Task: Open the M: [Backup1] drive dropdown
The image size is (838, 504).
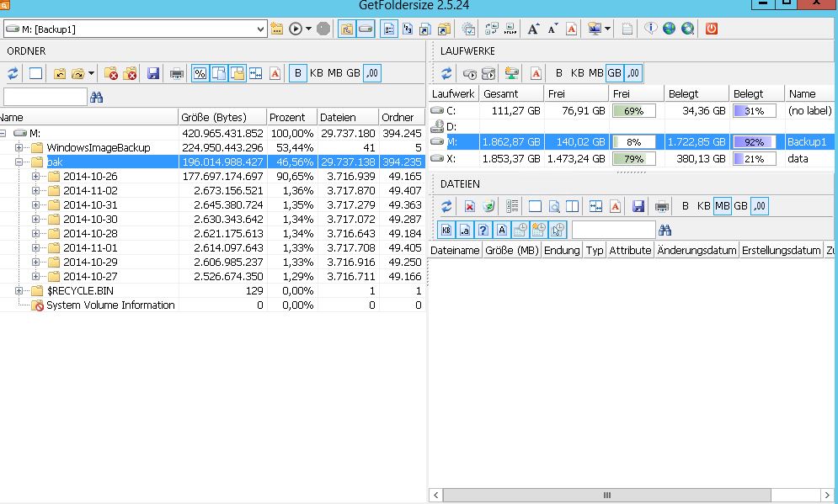Action: (260, 29)
